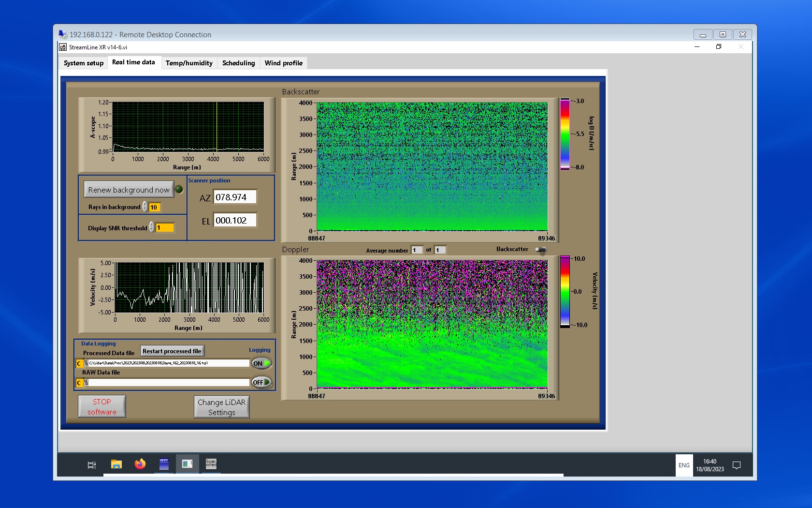The height and width of the screenshot is (508, 812).
Task: Switch to the Scan scheduler taskbar app
Action: coord(211,464)
